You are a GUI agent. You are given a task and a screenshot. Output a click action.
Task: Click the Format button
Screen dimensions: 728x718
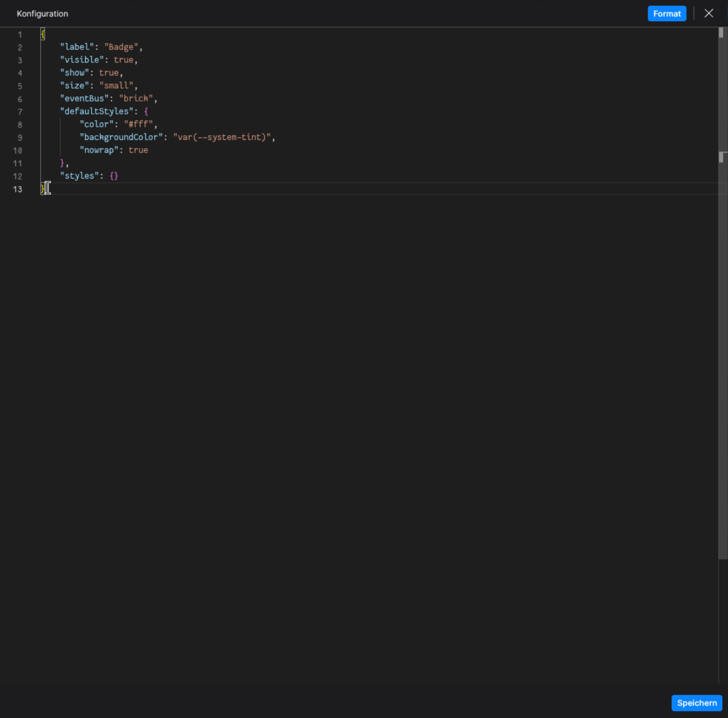tap(667, 14)
